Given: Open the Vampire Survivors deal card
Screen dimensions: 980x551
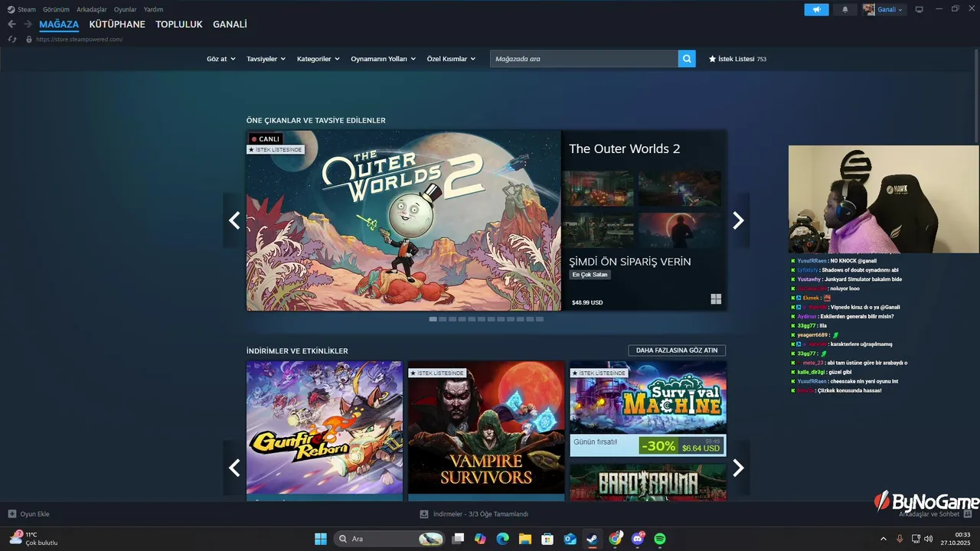Looking at the screenshot, I should (486, 431).
